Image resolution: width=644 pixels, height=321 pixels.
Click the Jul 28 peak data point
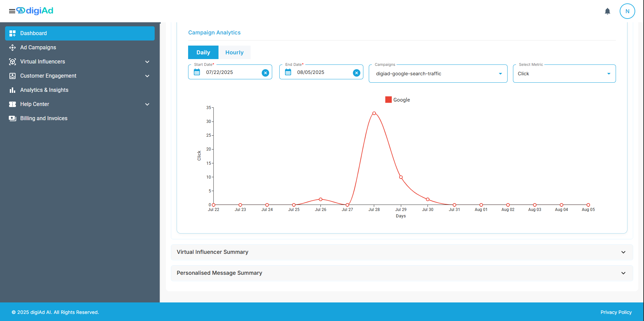point(374,113)
